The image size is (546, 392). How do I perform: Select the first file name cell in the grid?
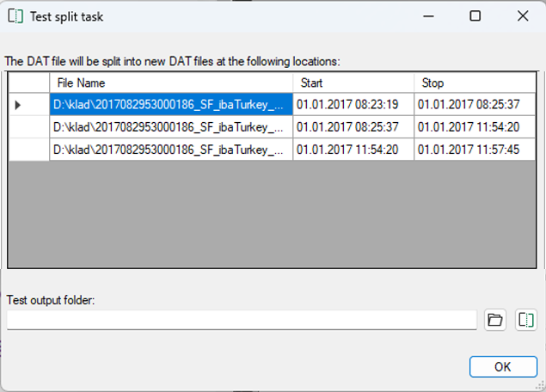[x=171, y=104]
